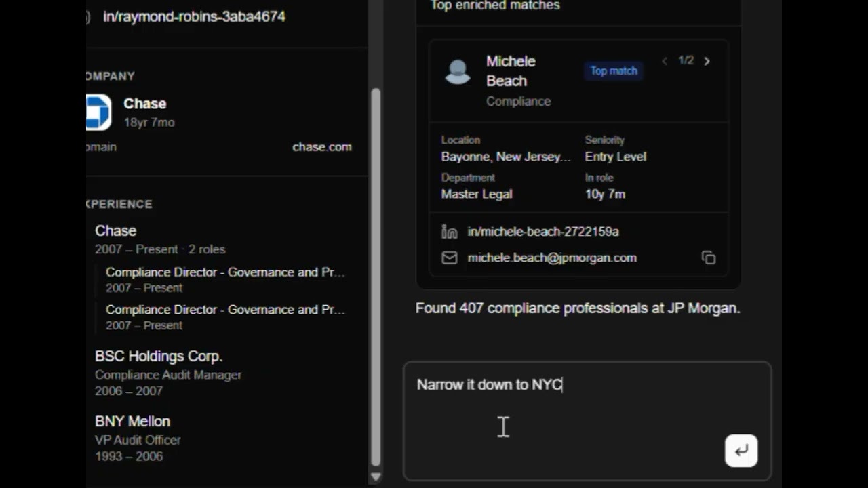The image size is (868, 488).
Task: Open the in/raymond-robins-3aba4674 profile link
Action: (194, 16)
